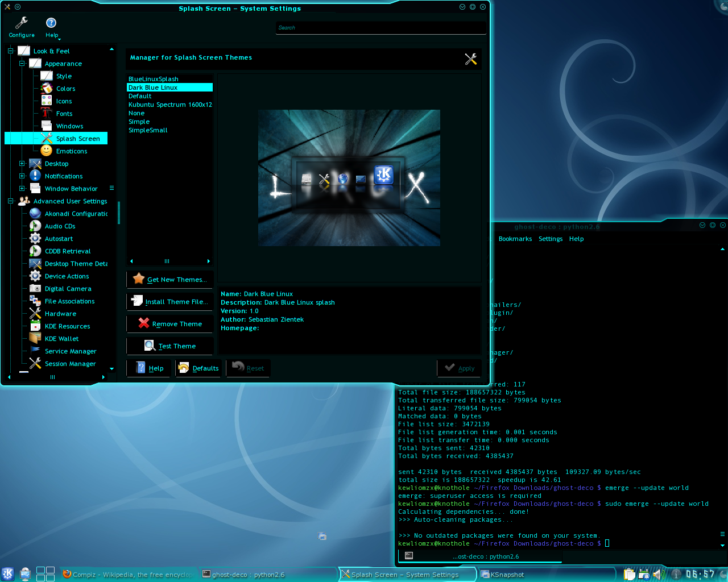728x582 pixels.
Task: Click Get New Themes button
Action: click(170, 280)
